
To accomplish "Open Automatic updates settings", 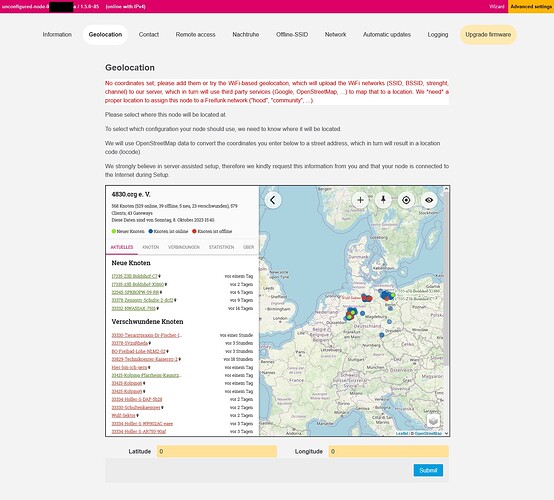I will click(387, 35).
